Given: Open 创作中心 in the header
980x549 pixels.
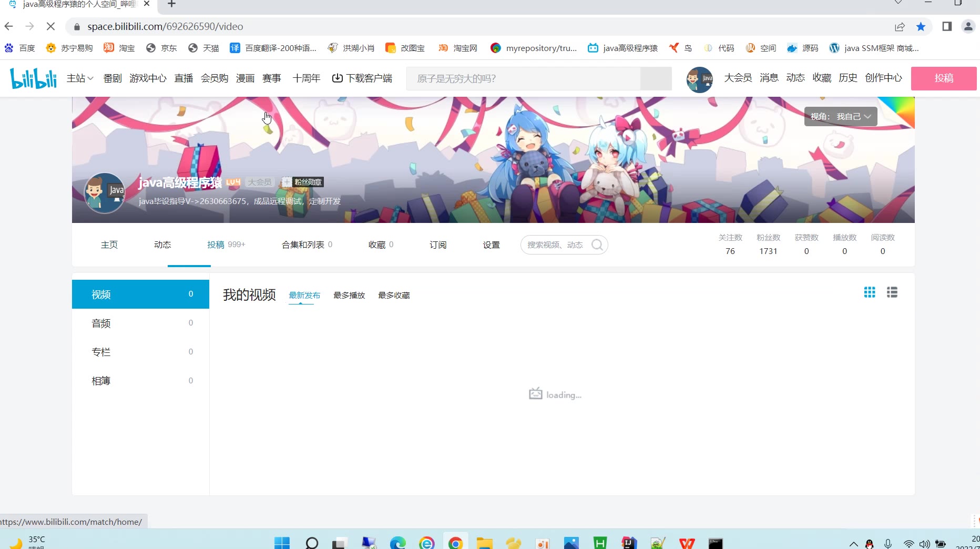Looking at the screenshot, I should [883, 78].
